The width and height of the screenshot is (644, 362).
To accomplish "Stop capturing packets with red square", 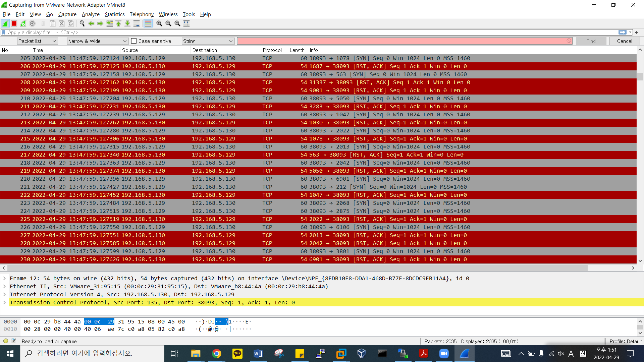I will point(14,23).
